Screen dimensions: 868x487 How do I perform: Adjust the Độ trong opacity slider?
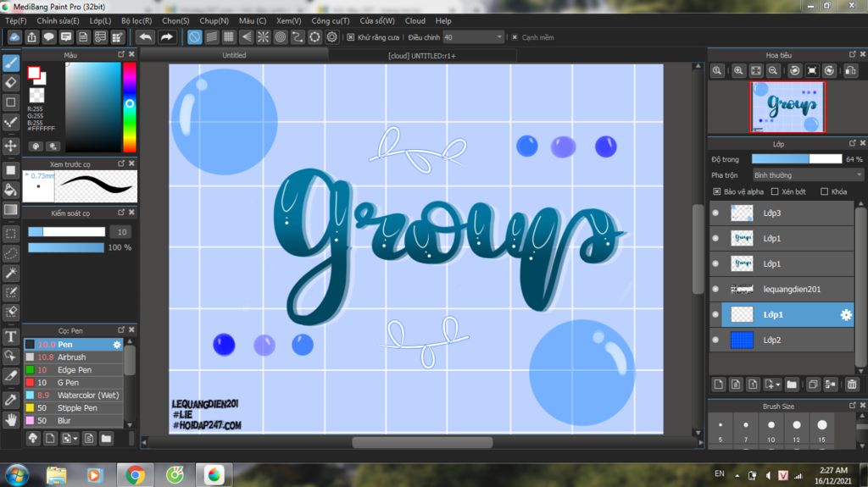[797, 159]
